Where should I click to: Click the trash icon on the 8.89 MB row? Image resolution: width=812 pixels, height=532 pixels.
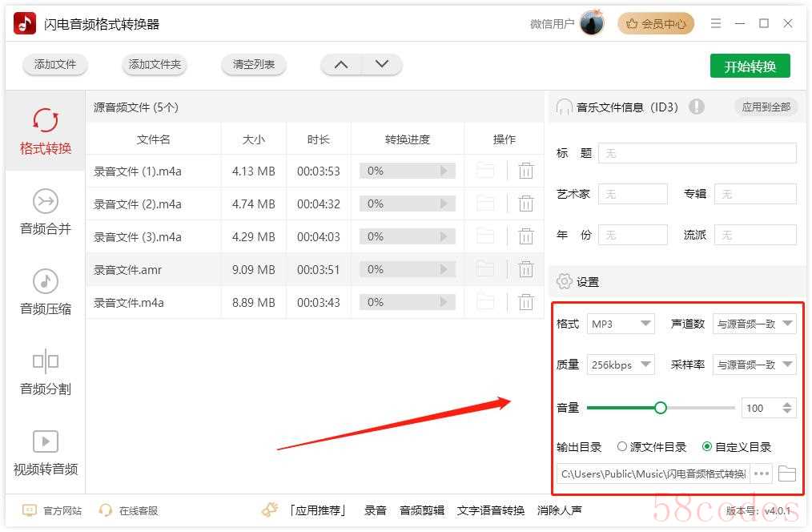[x=525, y=302]
